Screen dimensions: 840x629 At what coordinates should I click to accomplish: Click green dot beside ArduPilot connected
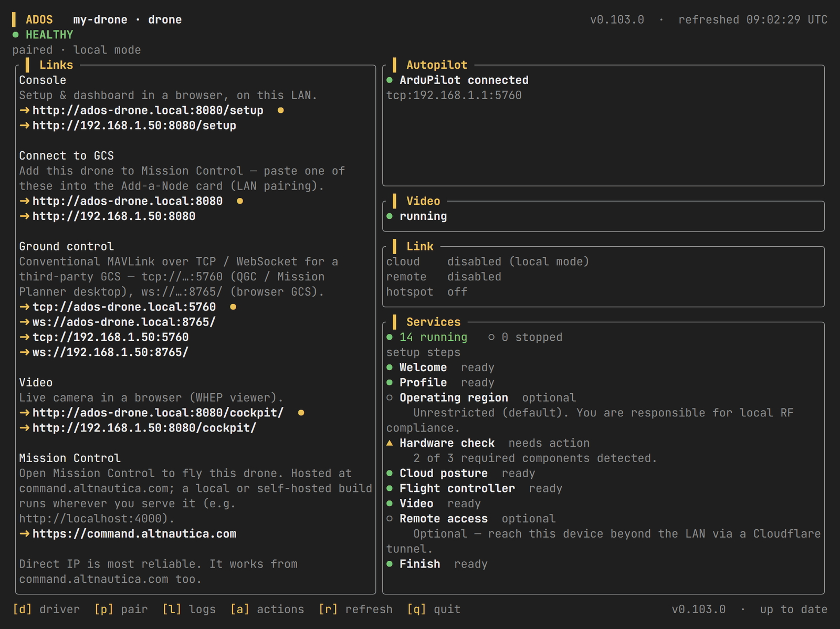(x=390, y=80)
